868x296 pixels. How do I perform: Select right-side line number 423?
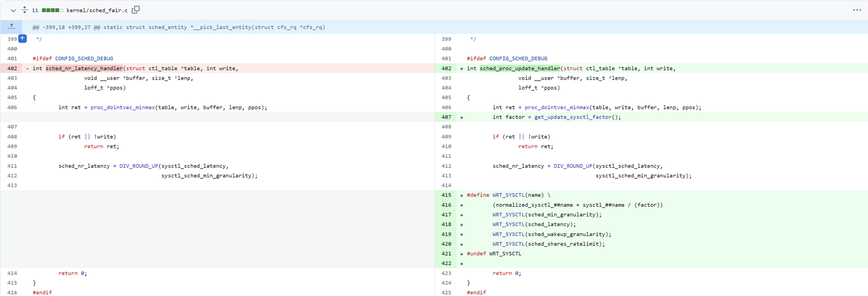point(446,274)
